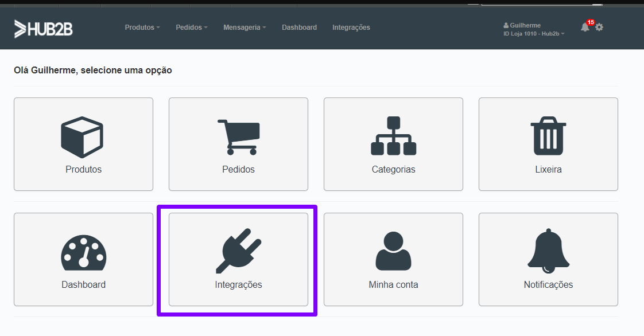
Task: Click the box icon in Produtos card
Action: [x=82, y=137]
